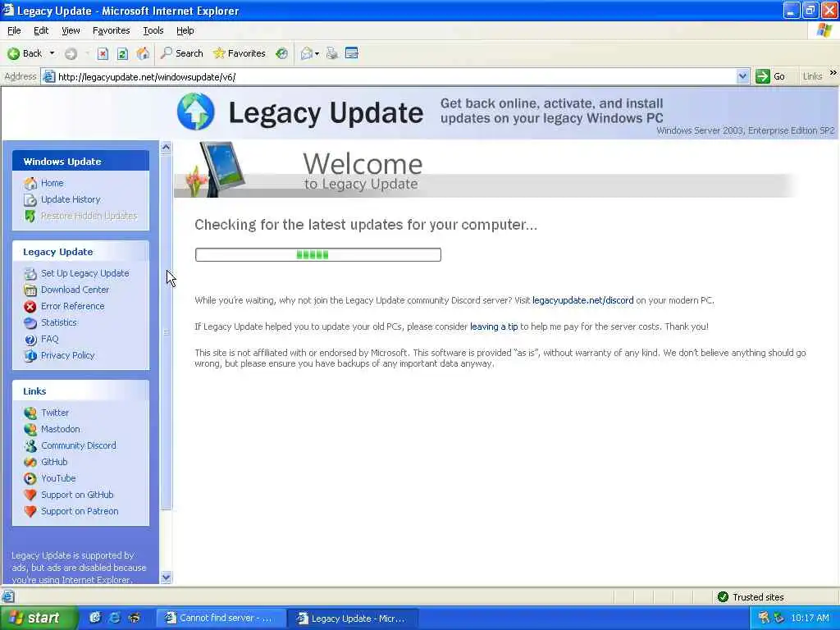Click the Mail toolbar icon
This screenshot has width=840, height=630.
307,53
